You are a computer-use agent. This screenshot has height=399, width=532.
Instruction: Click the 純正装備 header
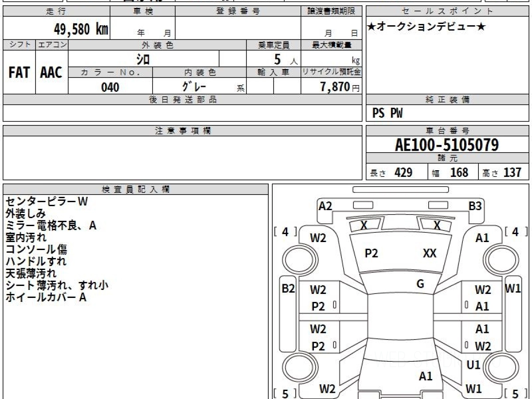click(447, 100)
